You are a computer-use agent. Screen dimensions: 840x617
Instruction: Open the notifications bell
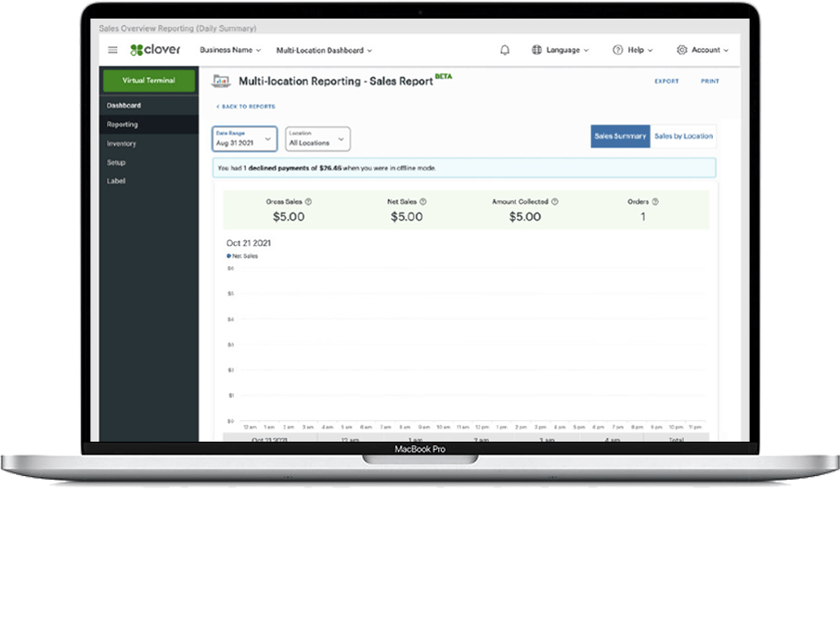[505, 50]
